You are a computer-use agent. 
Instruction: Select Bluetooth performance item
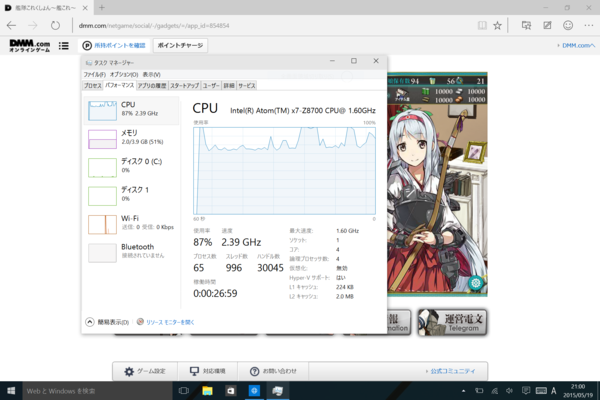click(x=131, y=253)
